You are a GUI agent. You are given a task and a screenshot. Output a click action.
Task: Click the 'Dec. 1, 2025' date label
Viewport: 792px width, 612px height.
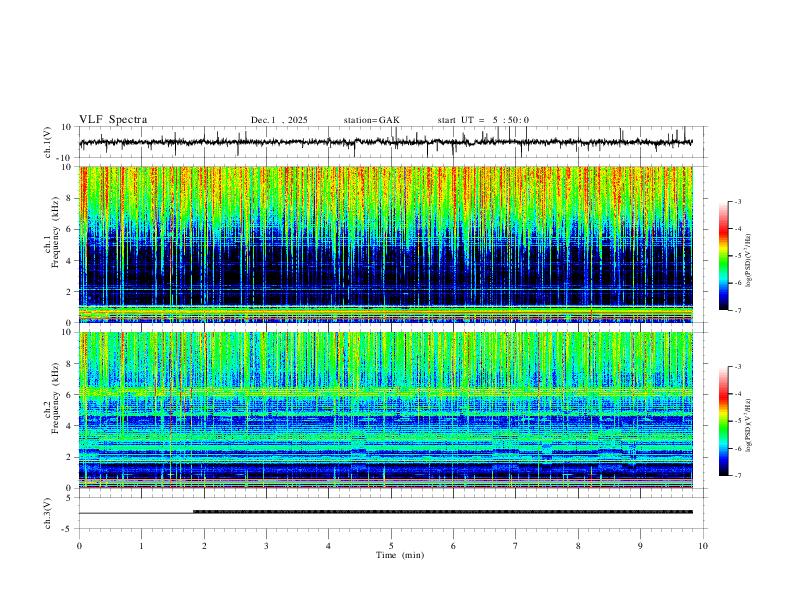279,120
